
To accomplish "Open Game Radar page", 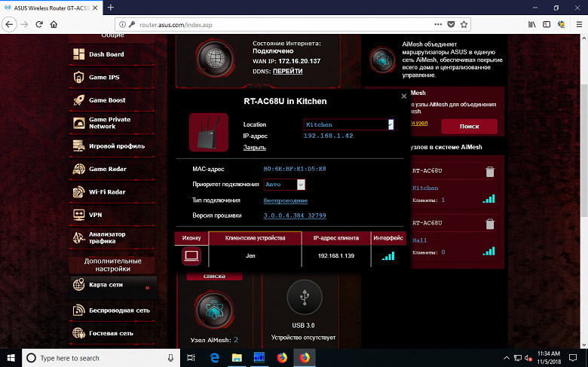I will (x=112, y=169).
